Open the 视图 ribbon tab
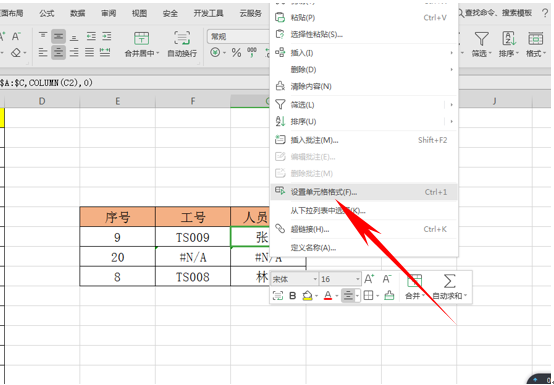 (x=139, y=13)
